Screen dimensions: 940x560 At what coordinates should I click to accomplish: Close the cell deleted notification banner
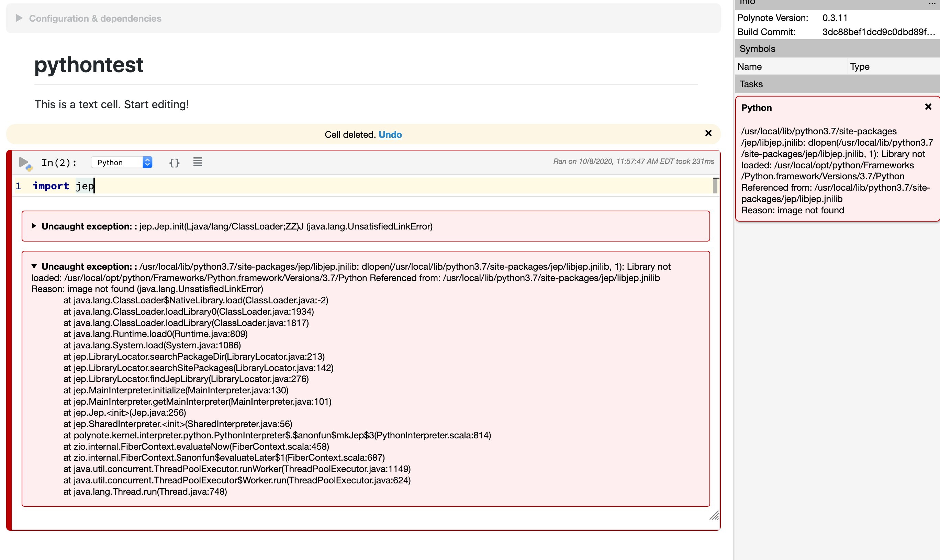pos(708,133)
